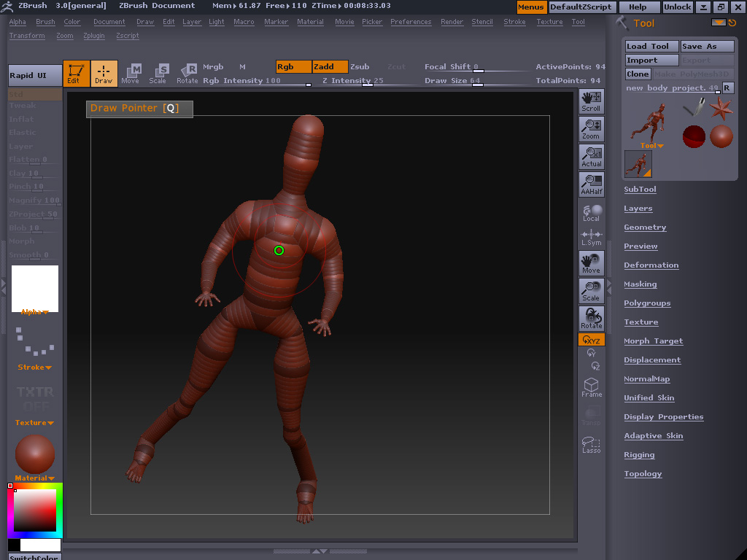
Task: Click the AAHalf view icon
Action: (x=591, y=183)
